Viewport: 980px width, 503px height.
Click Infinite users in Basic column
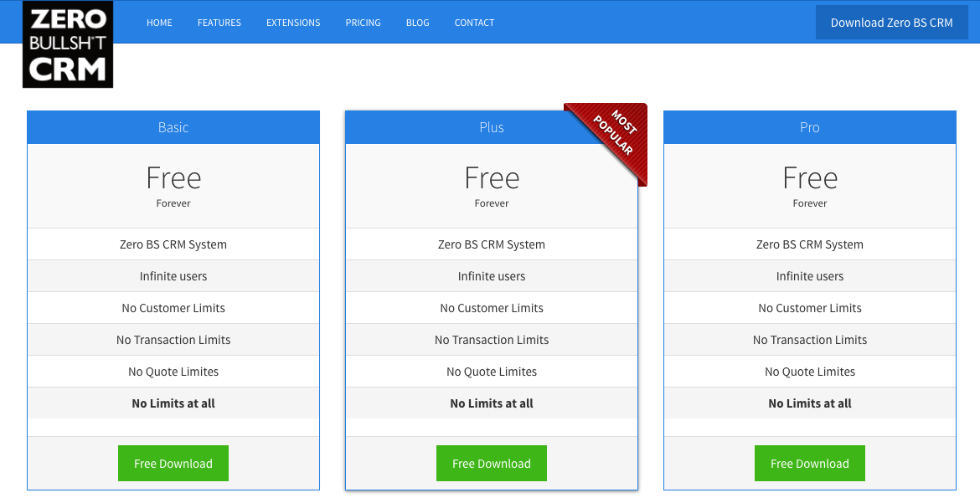point(173,276)
